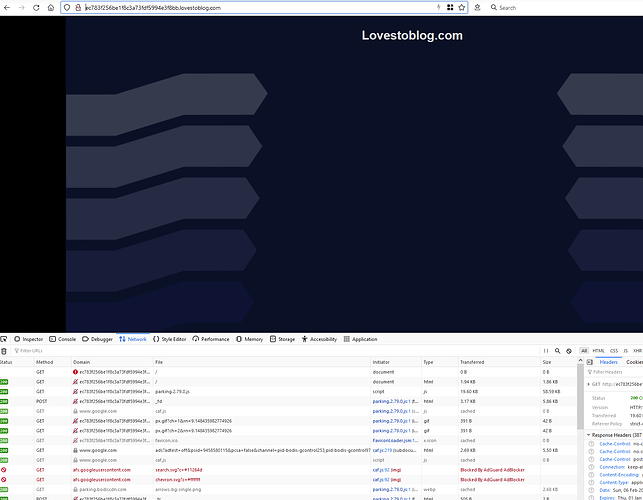The width and height of the screenshot is (643, 500).
Task: Filter requests to HTML only
Action: pos(598,351)
